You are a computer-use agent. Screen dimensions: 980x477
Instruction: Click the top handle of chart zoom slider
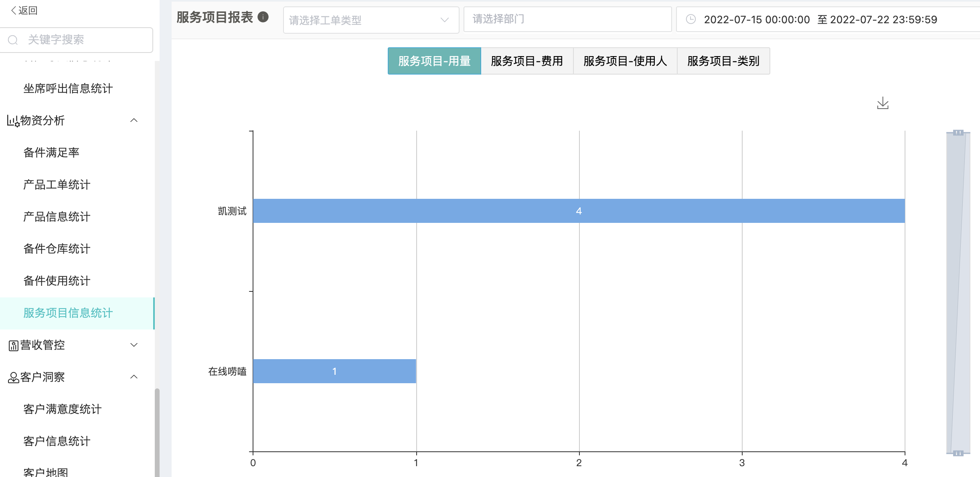[958, 132]
